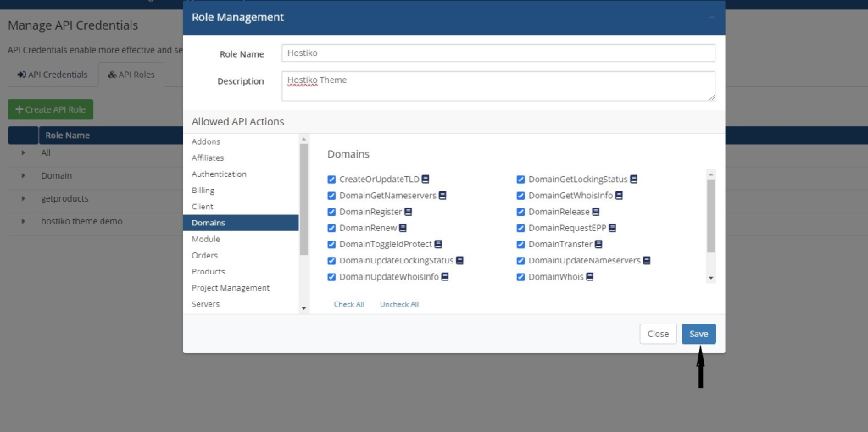This screenshot has height=432, width=868.
Task: Click the docs icon beside DomainGetLockingStatus
Action: click(x=634, y=180)
